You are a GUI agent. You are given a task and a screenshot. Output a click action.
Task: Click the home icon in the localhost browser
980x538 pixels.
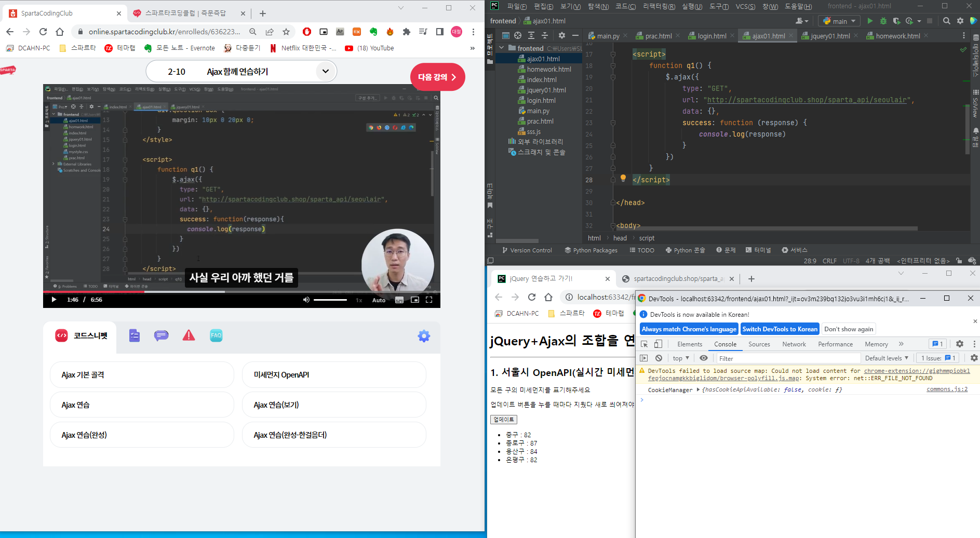tap(548, 297)
